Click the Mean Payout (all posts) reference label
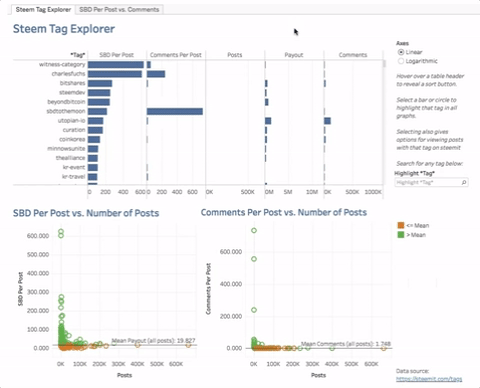480x388 pixels. (153, 341)
